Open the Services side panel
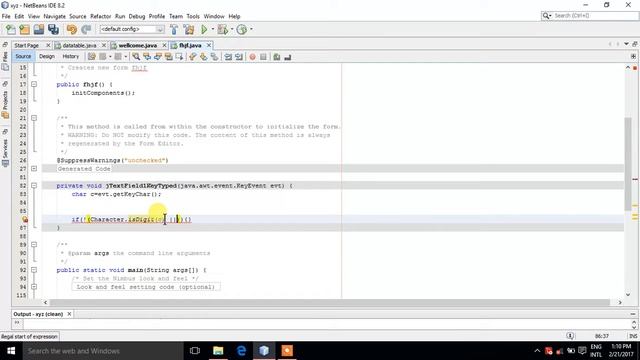The image size is (640, 360). tap(5, 153)
